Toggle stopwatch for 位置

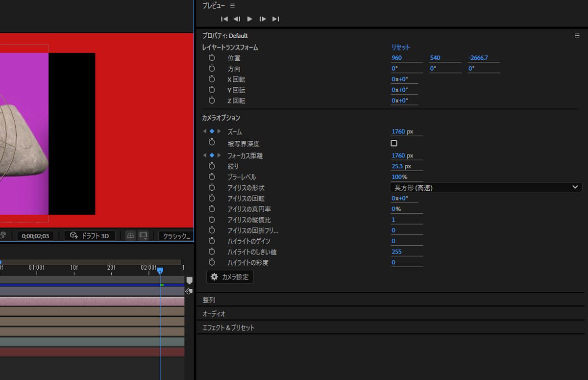pyautogui.click(x=212, y=58)
